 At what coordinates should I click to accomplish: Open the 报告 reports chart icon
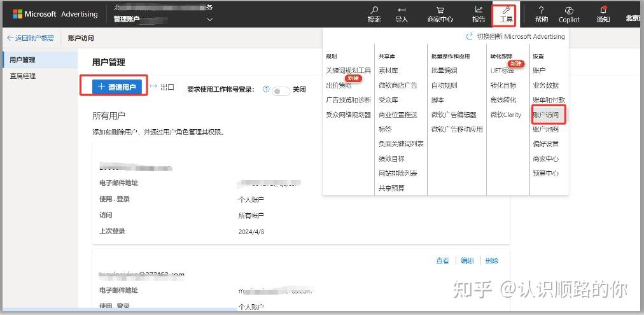coord(479,10)
